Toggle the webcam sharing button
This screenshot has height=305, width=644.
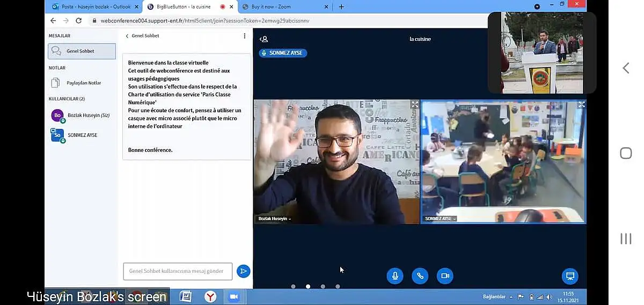coord(445,276)
